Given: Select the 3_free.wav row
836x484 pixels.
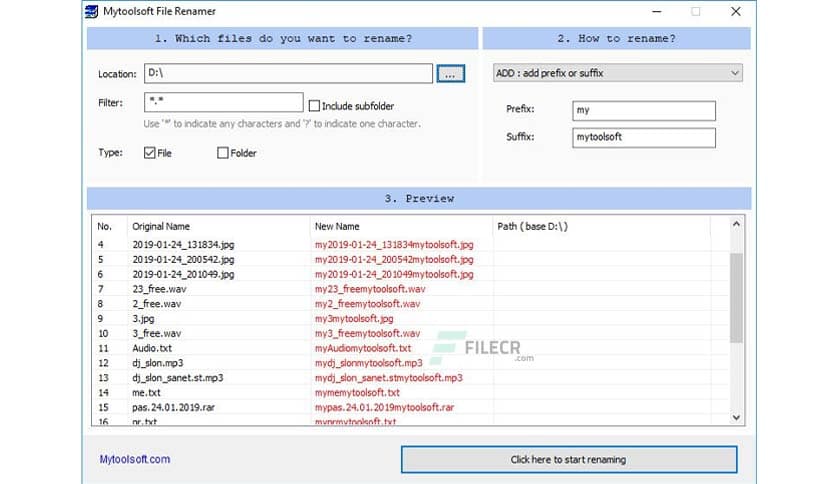Looking at the screenshot, I should click(x=411, y=334).
